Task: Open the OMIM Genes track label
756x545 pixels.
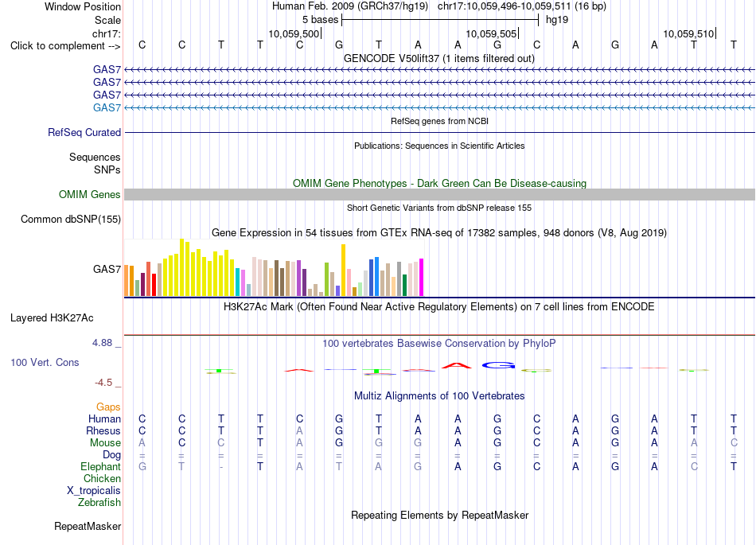Action: click(89, 194)
